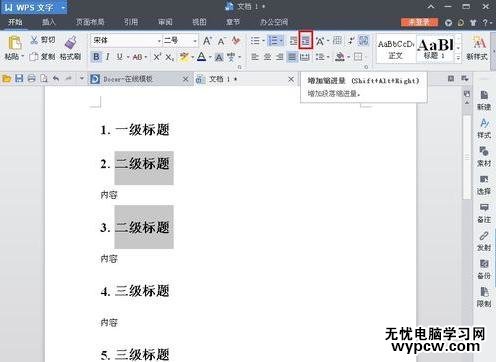Expand the styles gallery more arrow
Viewport: 496px width, 362px height.
[458, 58]
